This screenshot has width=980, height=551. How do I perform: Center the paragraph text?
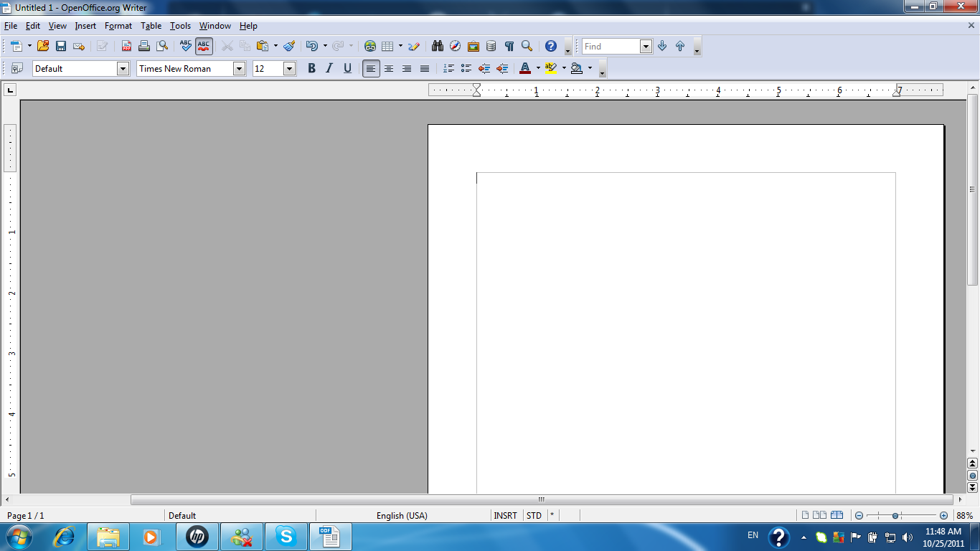pos(389,68)
